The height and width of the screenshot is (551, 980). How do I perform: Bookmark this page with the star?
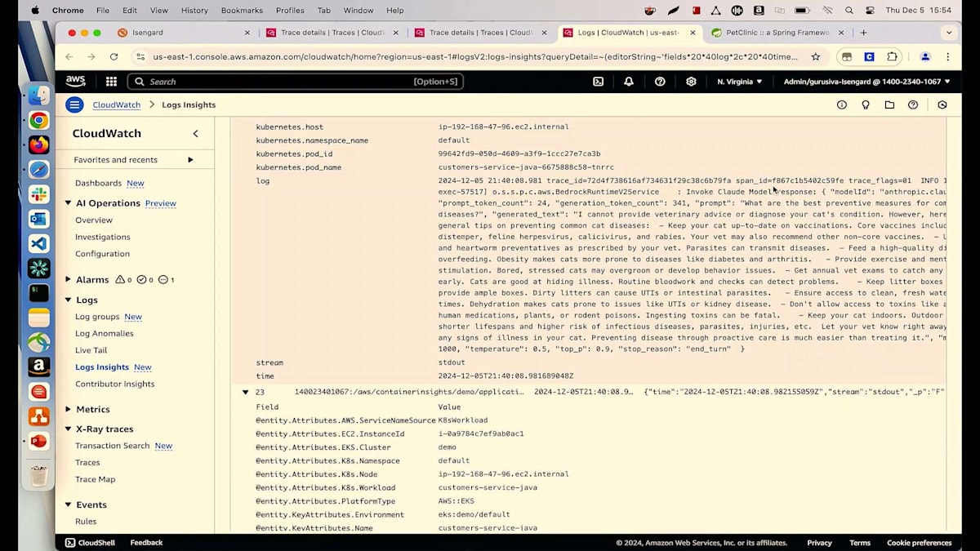[815, 56]
